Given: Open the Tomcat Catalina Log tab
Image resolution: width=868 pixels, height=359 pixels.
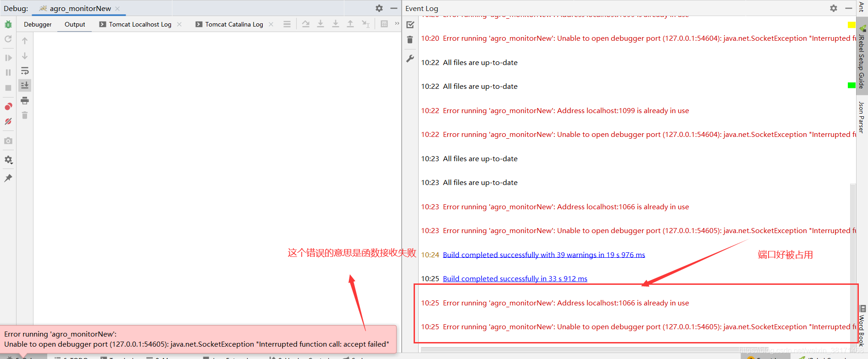Looking at the screenshot, I should [229, 24].
